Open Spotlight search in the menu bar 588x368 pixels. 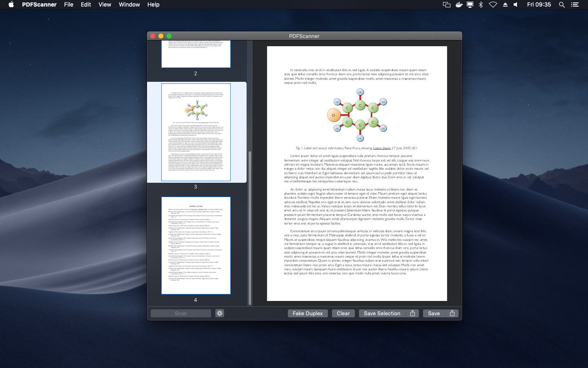tap(562, 4)
